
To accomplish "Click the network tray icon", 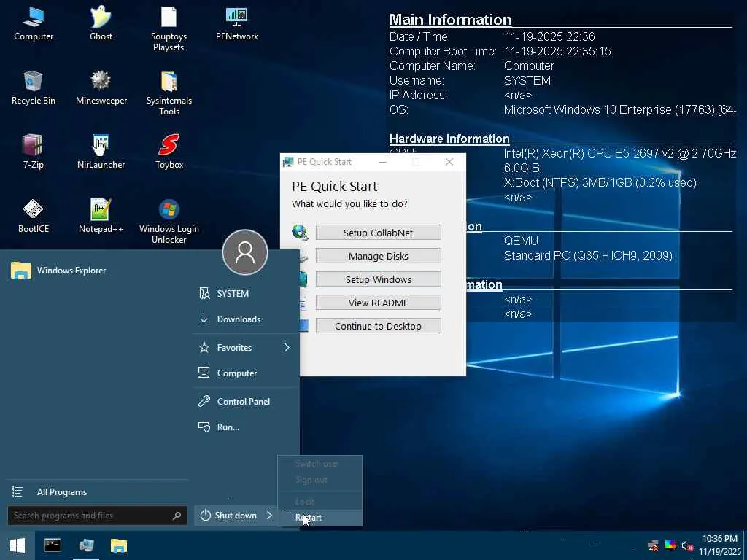I will point(653,545).
